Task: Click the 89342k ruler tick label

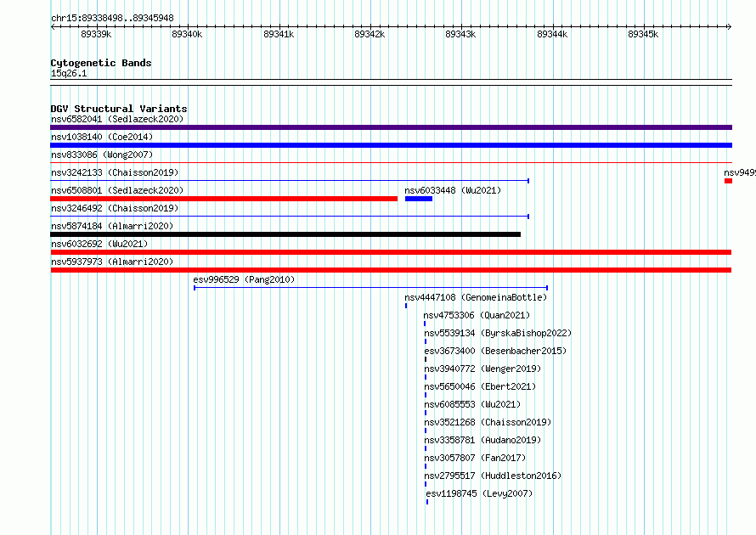Action: [x=370, y=34]
